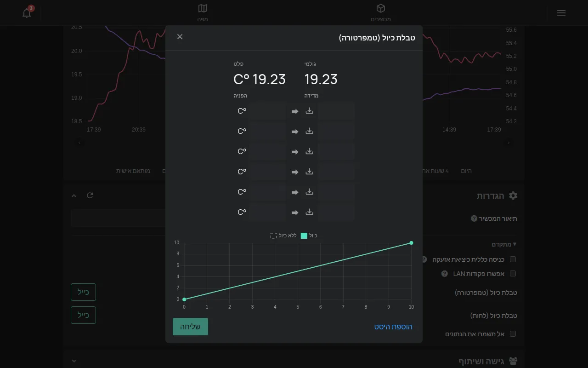
Task: Toggle the ללא כיול dashed swatch in the legend
Action: pos(273,236)
